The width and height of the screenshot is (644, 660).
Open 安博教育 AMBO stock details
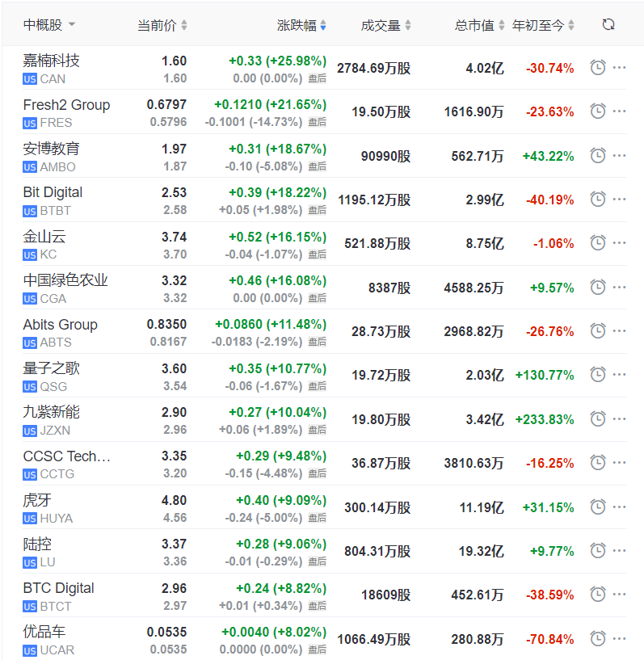coord(325,156)
